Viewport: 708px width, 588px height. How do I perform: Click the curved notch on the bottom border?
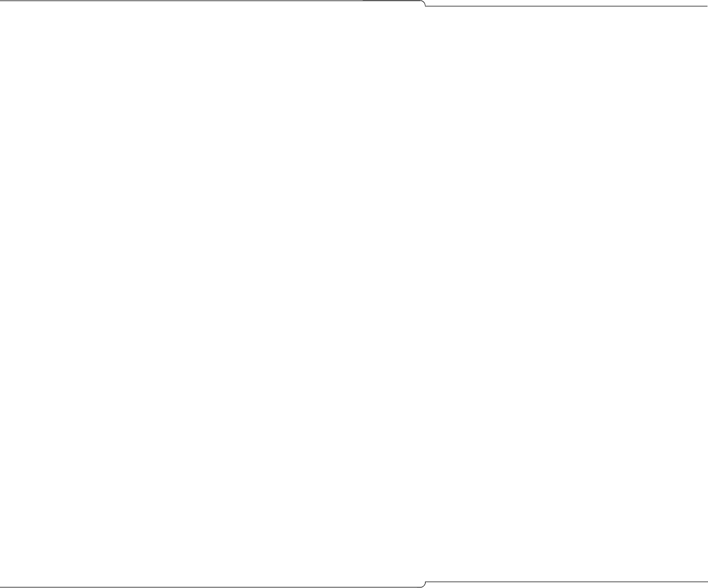click(424, 584)
